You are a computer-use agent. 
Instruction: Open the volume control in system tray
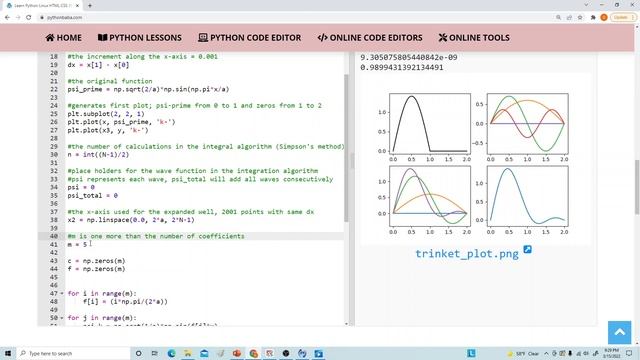(586, 353)
